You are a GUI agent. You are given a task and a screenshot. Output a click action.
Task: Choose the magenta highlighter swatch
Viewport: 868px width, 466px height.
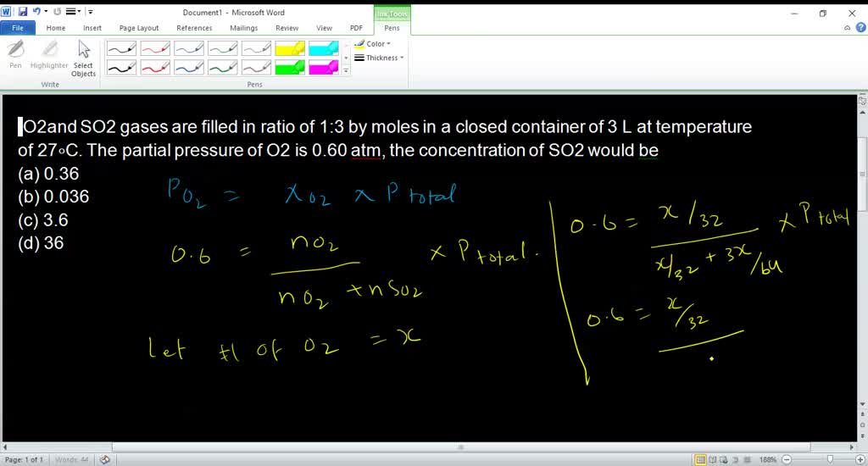pyautogui.click(x=324, y=67)
